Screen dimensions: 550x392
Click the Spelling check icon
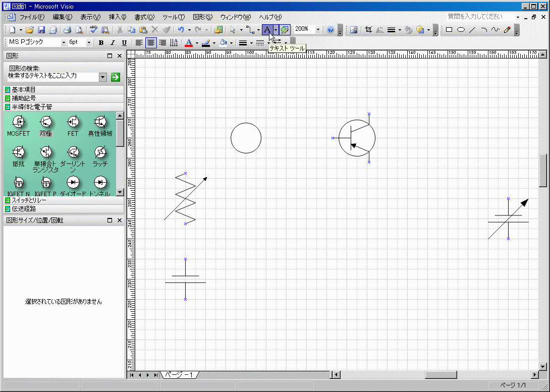pos(93,30)
